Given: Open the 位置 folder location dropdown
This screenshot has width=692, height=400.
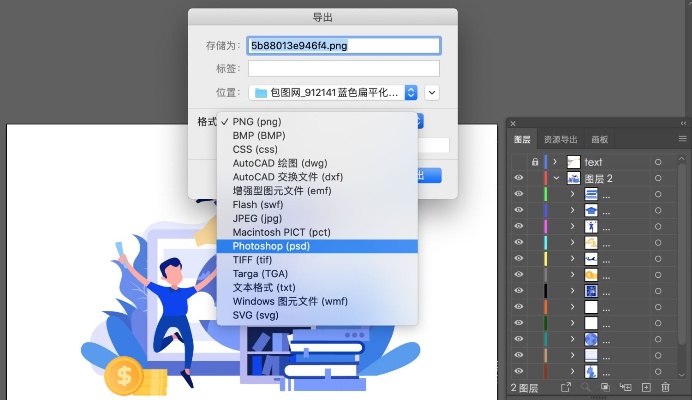Looking at the screenshot, I should pyautogui.click(x=333, y=92).
